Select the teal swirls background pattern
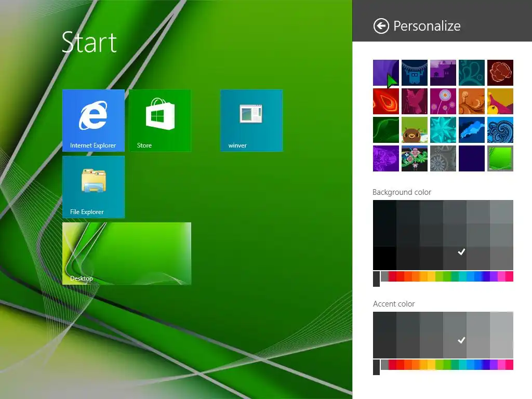The width and height of the screenshot is (532, 399). pyautogui.click(x=472, y=73)
